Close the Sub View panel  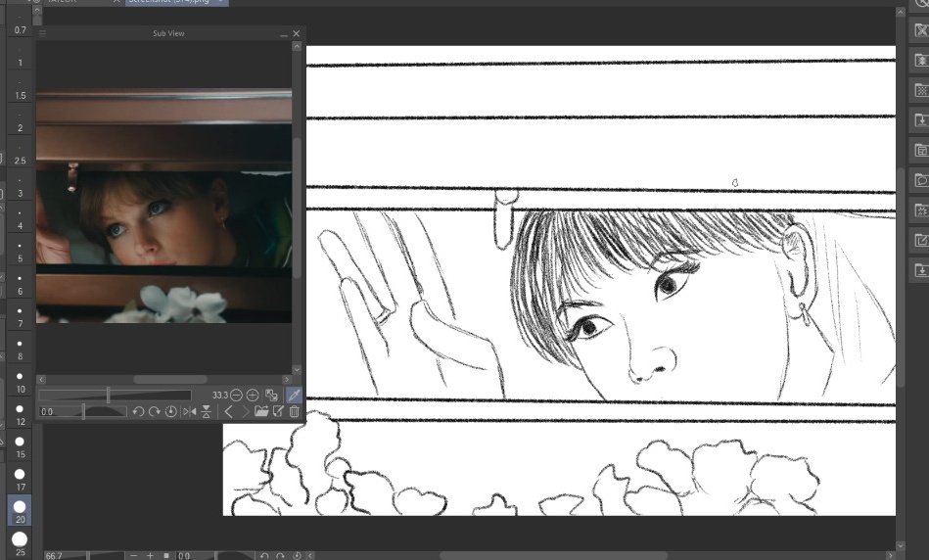pos(297,34)
